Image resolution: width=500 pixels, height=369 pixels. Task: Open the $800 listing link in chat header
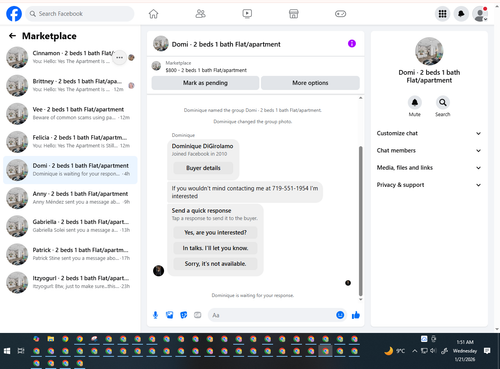tap(206, 70)
